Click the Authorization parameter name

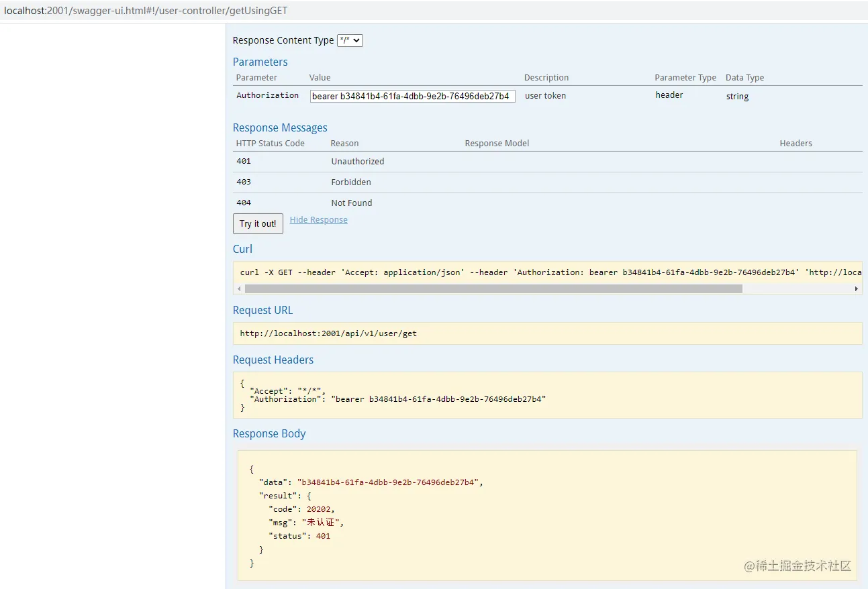coord(267,95)
